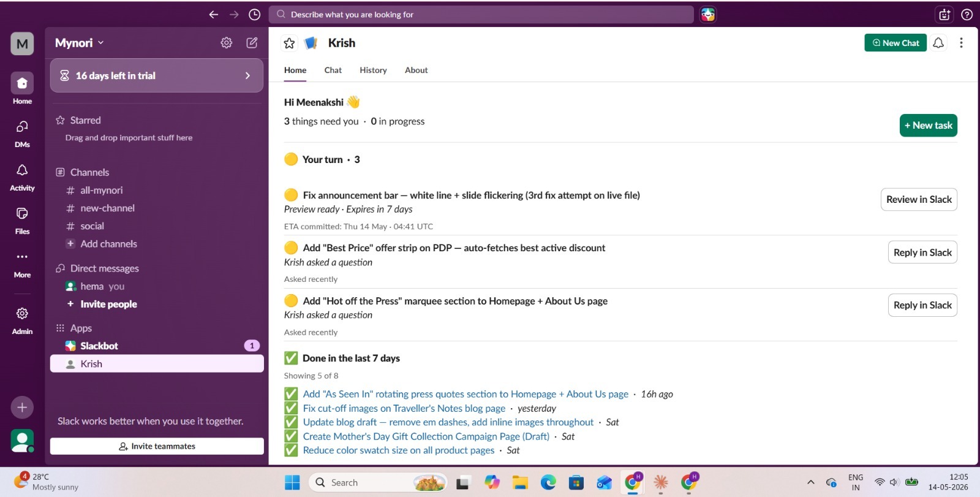
Task: Expand the 16 days left in trial banner
Action: [157, 75]
